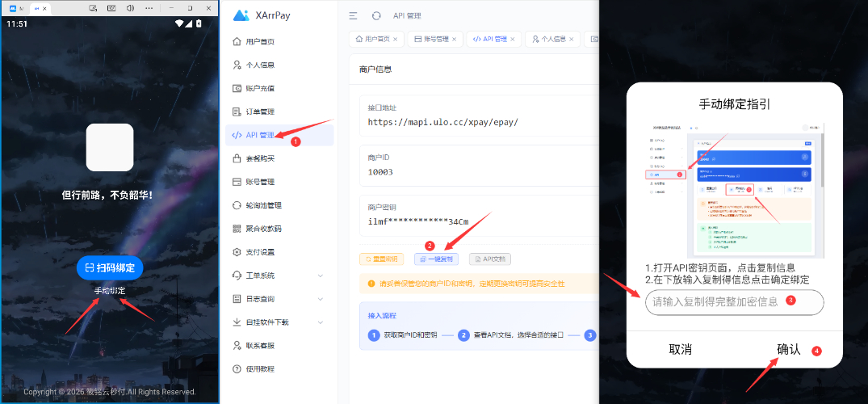868x404 pixels.
Task: Click the 一键复制 button
Action: point(436,259)
